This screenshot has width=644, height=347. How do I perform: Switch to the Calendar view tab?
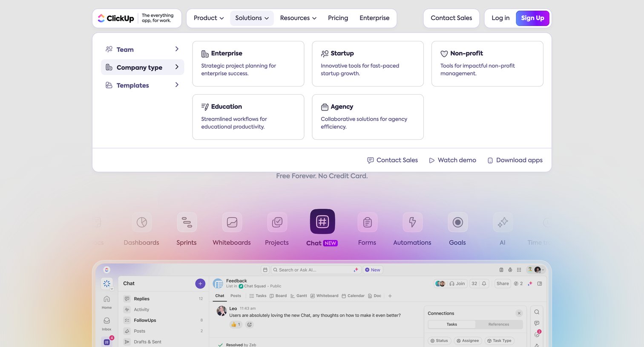point(353,296)
